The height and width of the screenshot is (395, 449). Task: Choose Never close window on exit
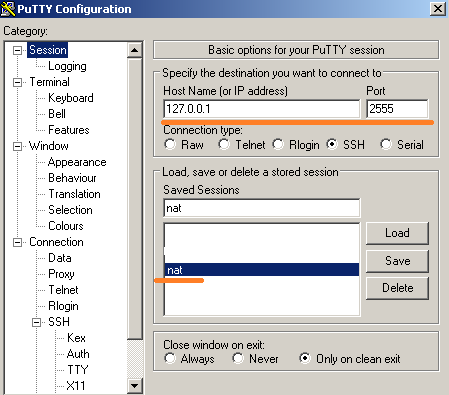click(x=238, y=358)
